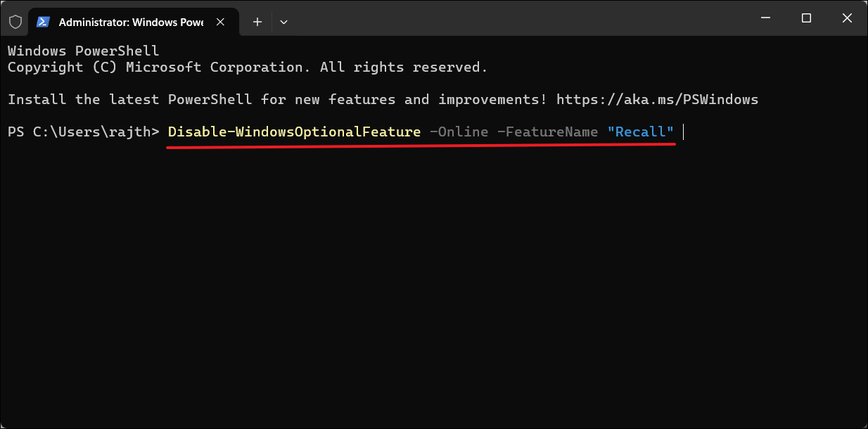Click the -Online parameter

459,132
